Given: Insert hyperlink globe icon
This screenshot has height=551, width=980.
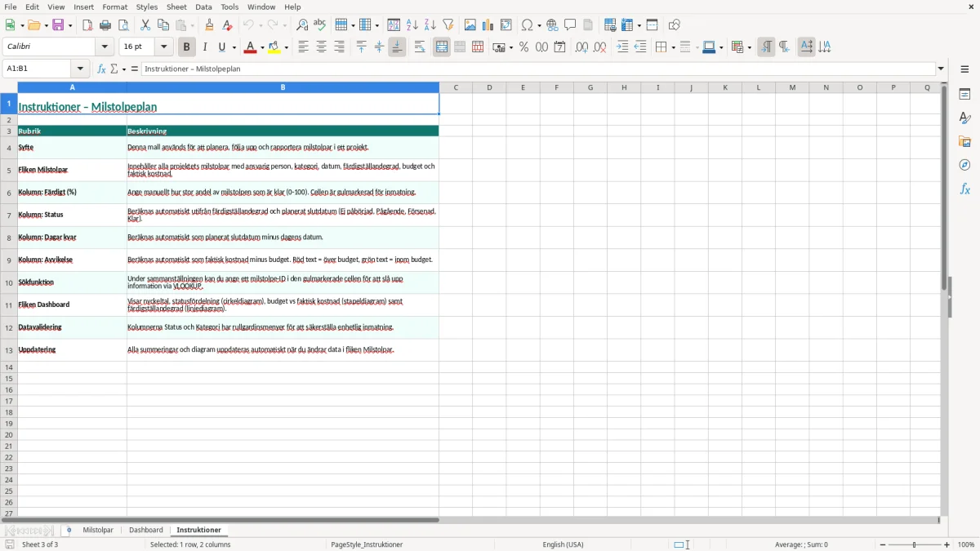Looking at the screenshot, I should (552, 25).
